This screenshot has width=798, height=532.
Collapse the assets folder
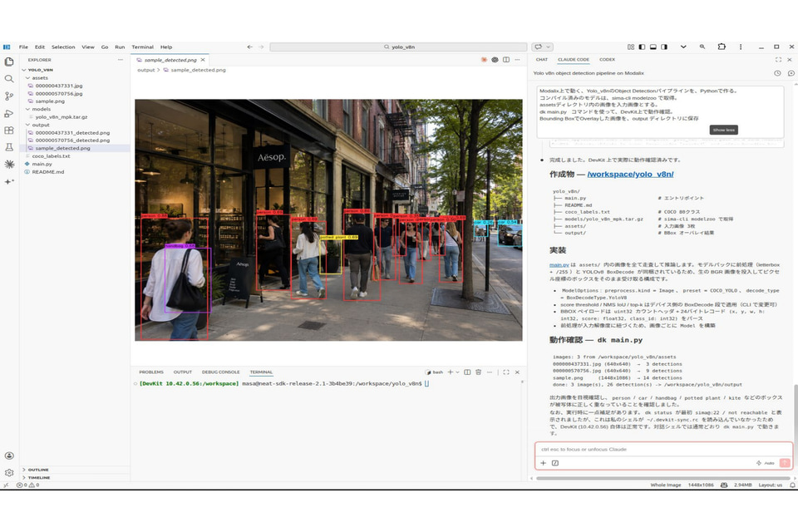39,78
